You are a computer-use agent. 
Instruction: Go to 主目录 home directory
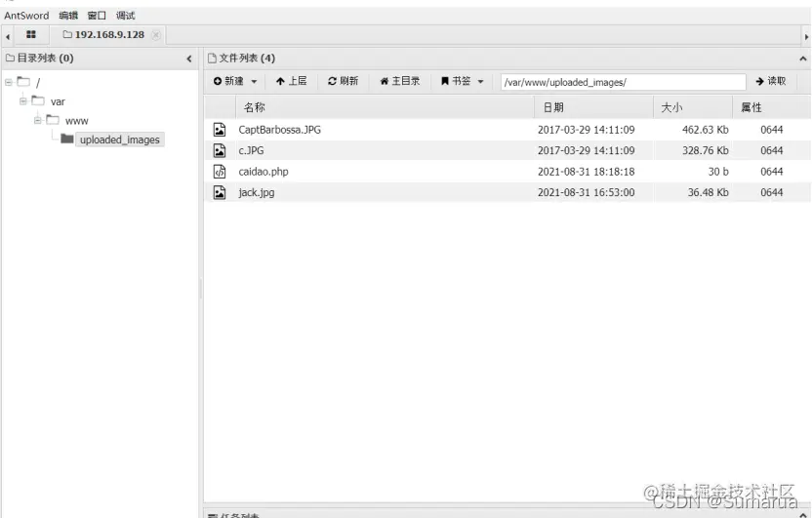tap(400, 81)
